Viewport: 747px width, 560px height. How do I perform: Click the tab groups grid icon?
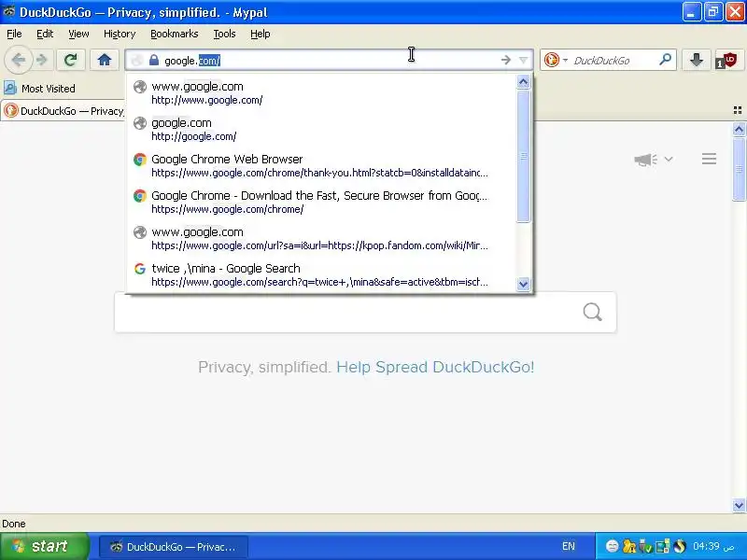click(738, 110)
